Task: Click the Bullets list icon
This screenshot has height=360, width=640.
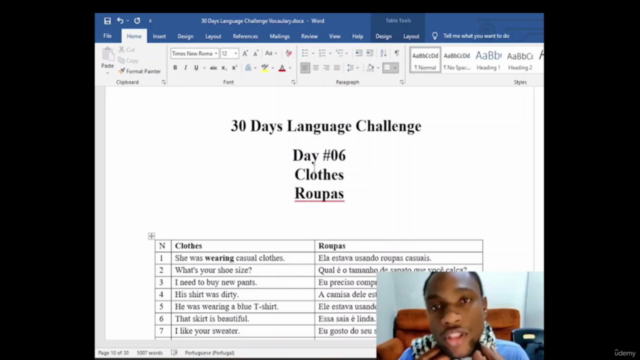Action: click(x=305, y=53)
